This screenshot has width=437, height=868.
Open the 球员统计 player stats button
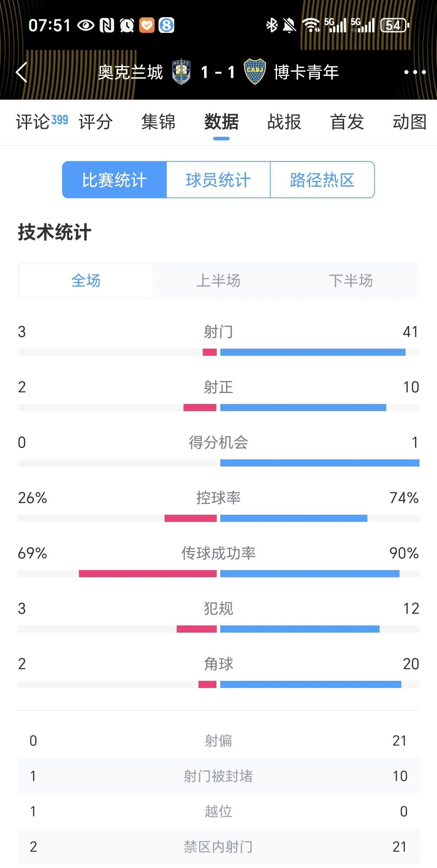tap(218, 180)
